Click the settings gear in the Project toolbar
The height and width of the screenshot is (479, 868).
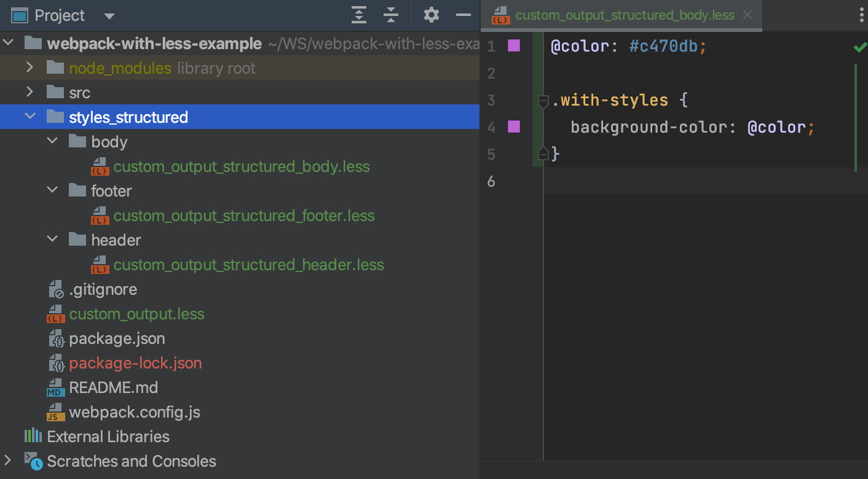(431, 15)
